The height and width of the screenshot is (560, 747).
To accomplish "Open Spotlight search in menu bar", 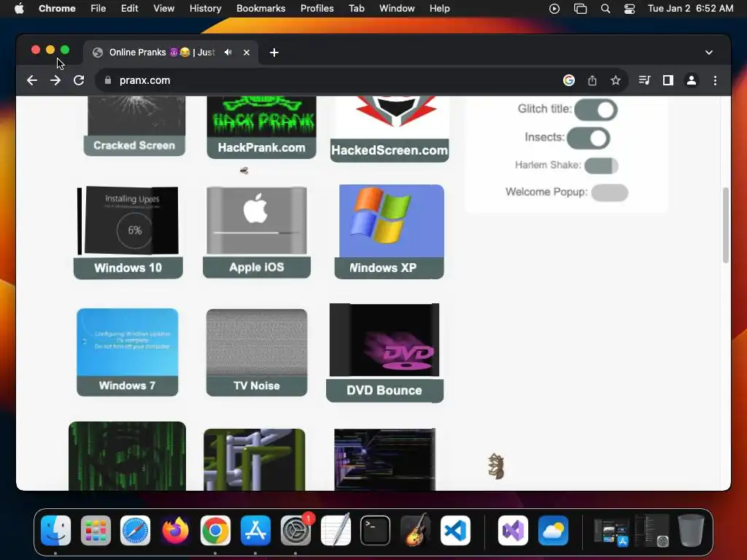I will [605, 8].
